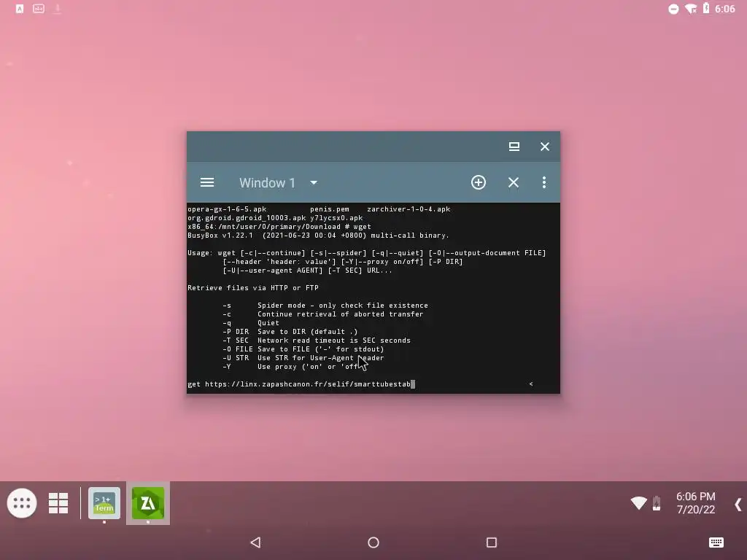Switch to the ZArchiver taskbar app
This screenshot has height=560, width=747.
148,503
